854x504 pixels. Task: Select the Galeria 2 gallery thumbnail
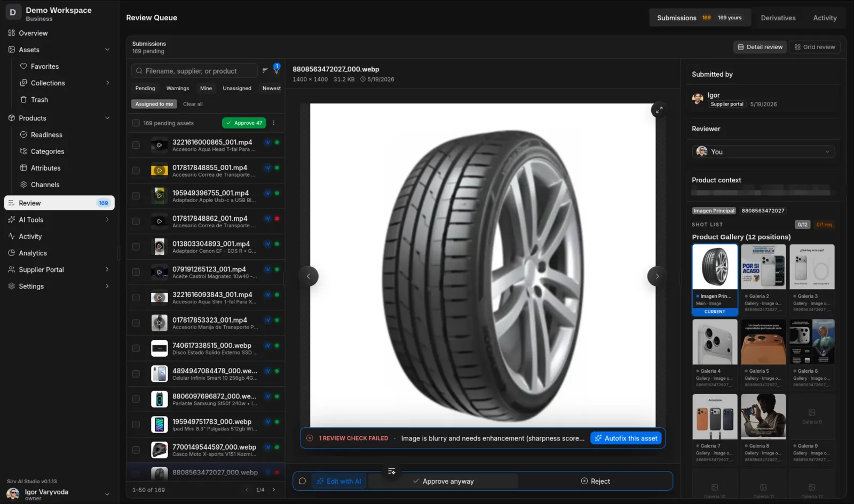[x=763, y=267]
